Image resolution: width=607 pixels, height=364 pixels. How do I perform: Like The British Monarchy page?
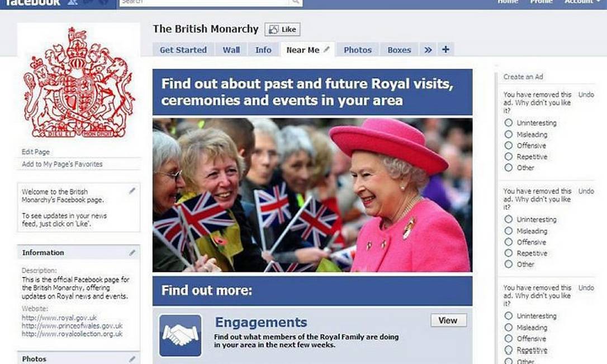point(283,30)
